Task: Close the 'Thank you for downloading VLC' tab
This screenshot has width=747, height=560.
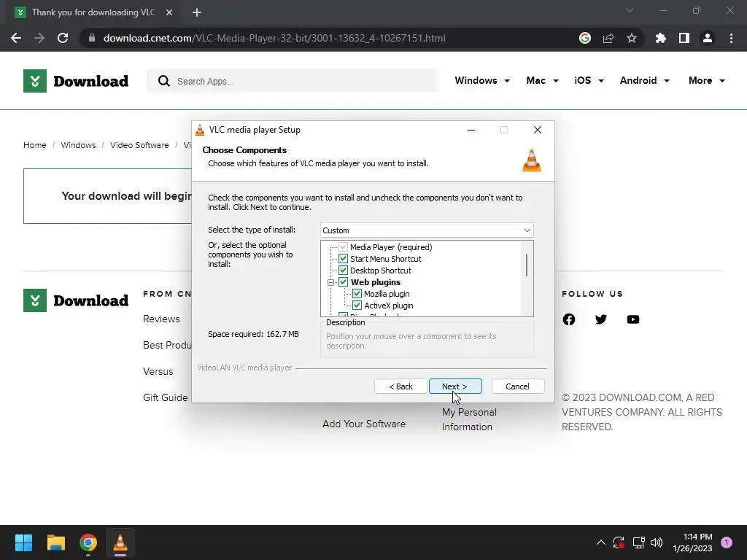Action: coord(169,12)
